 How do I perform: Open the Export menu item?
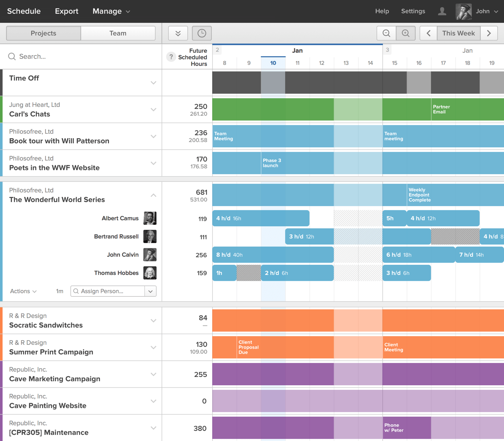coord(66,11)
